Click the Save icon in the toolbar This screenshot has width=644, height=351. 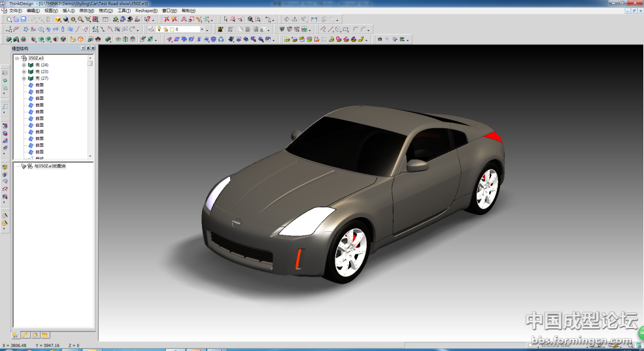tap(24, 20)
